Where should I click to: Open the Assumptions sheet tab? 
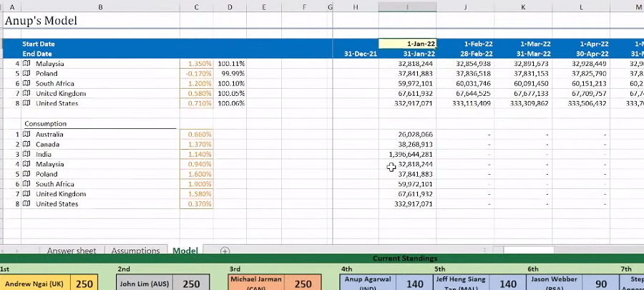click(135, 251)
